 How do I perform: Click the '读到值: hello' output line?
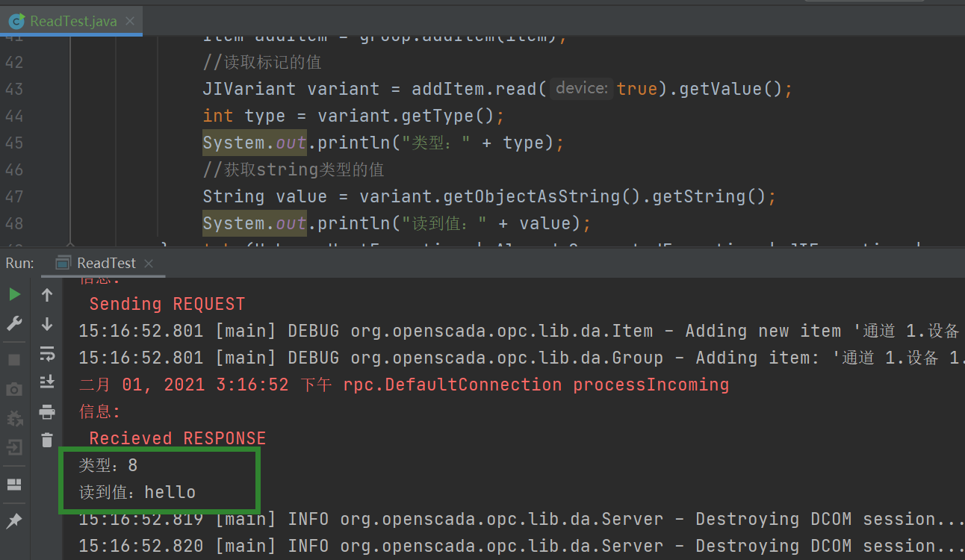[137, 492]
